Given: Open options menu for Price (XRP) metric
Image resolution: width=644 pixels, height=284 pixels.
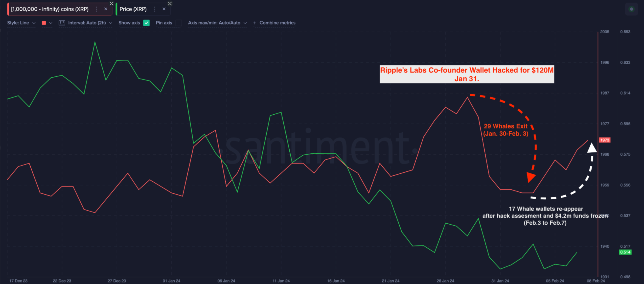Looking at the screenshot, I should point(155,9).
